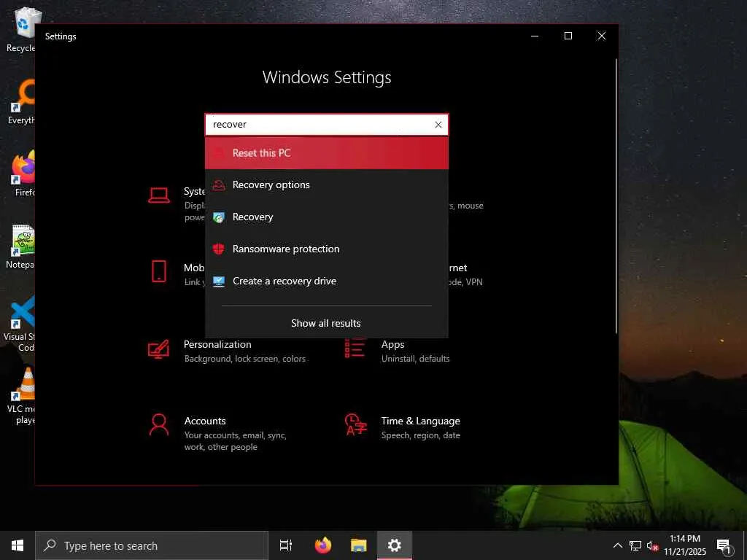Viewport: 747px width, 560px height.
Task: Open the Recycle Bin desktop icon
Action: pos(23,29)
